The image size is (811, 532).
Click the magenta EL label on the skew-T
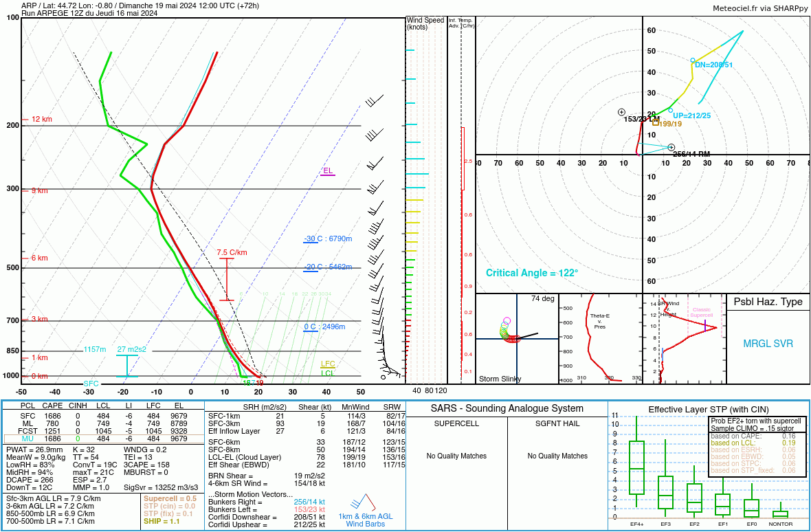327,171
